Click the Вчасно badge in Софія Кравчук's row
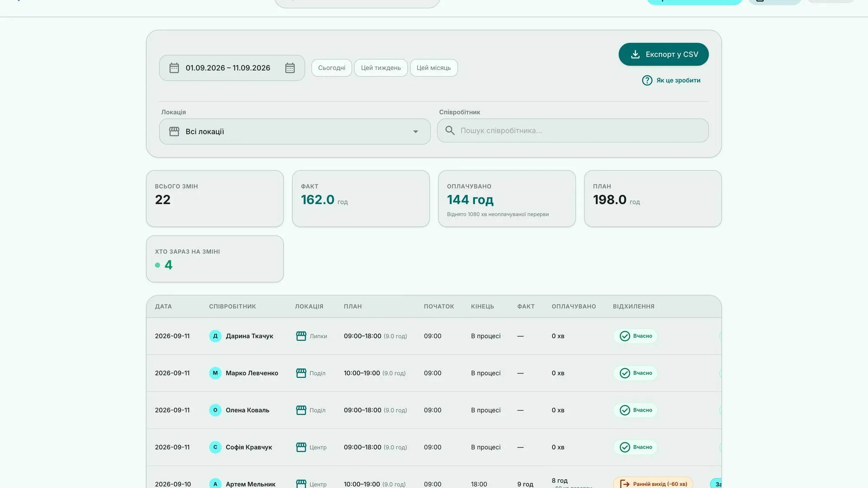 pos(635,447)
